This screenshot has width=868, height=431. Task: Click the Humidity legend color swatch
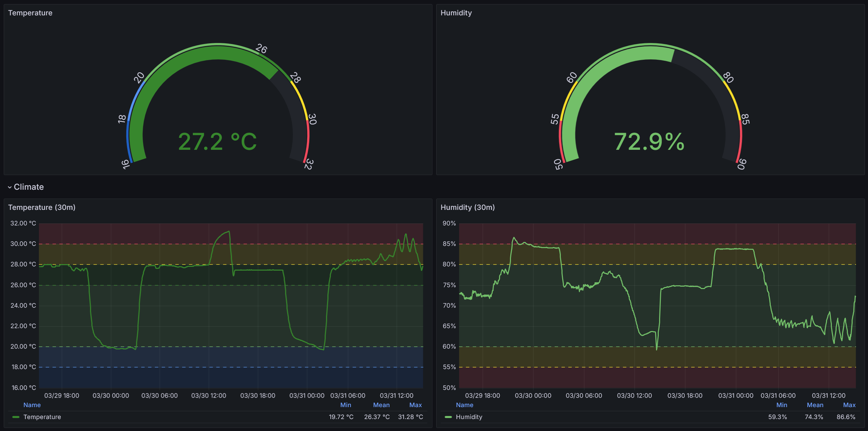(448, 417)
